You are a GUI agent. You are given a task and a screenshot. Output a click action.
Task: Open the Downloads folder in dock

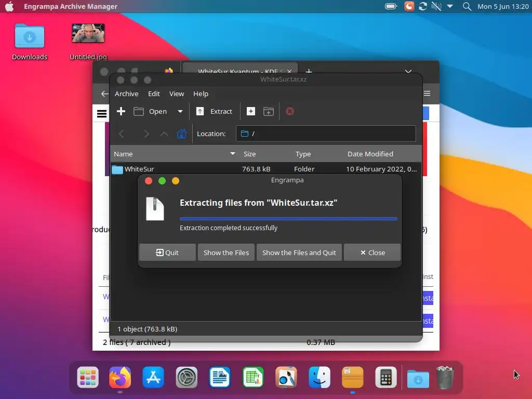click(418, 379)
